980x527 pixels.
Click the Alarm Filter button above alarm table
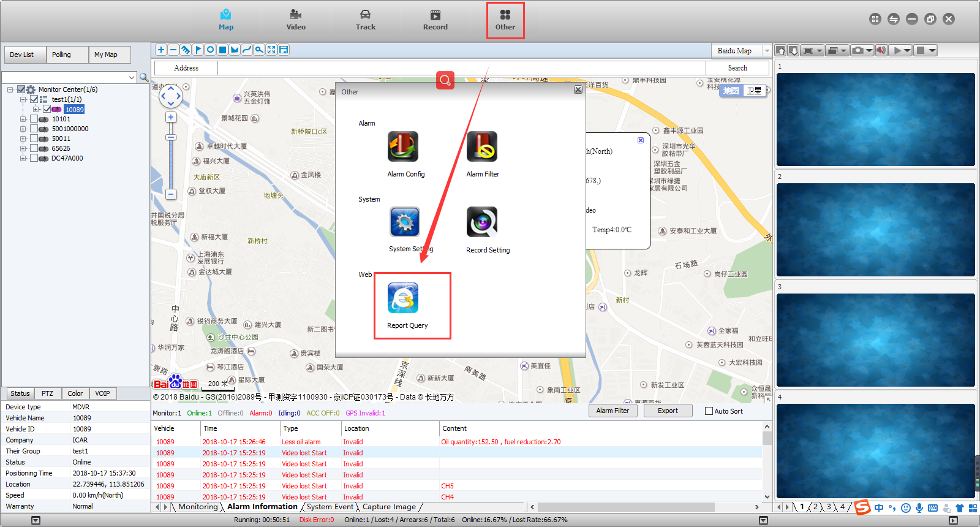click(x=612, y=411)
